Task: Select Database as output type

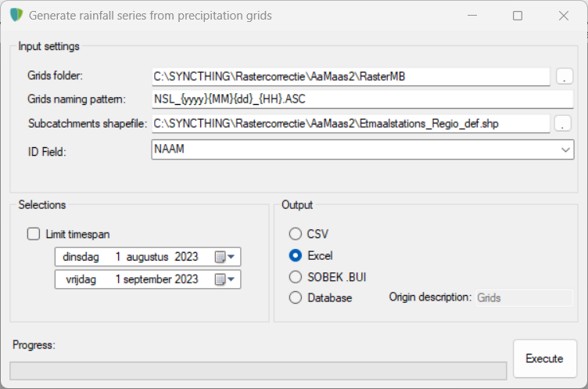Action: coord(295,297)
